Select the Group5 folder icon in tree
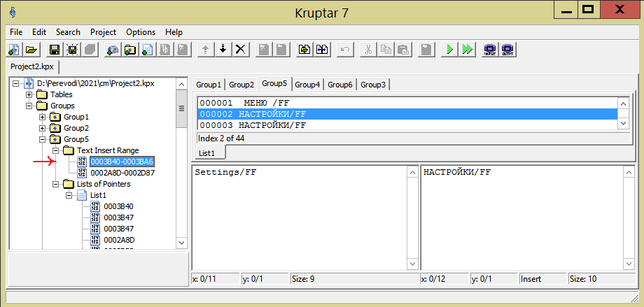This screenshot has height=307, width=644. (x=55, y=139)
